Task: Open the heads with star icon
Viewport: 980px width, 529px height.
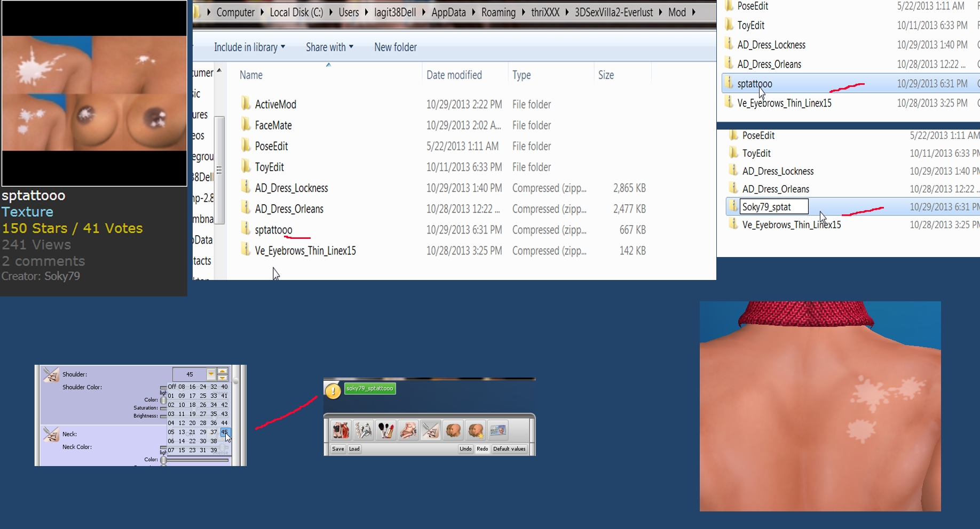Action: pyautogui.click(x=476, y=430)
